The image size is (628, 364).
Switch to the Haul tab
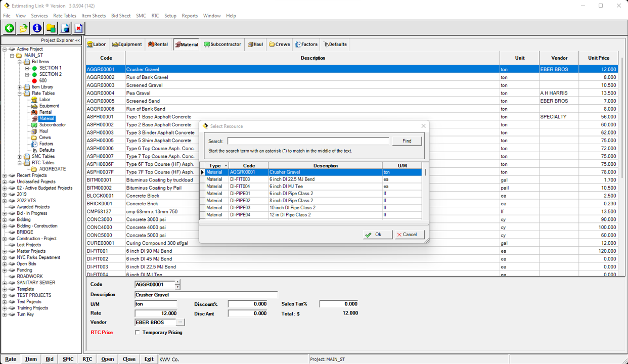(x=255, y=44)
